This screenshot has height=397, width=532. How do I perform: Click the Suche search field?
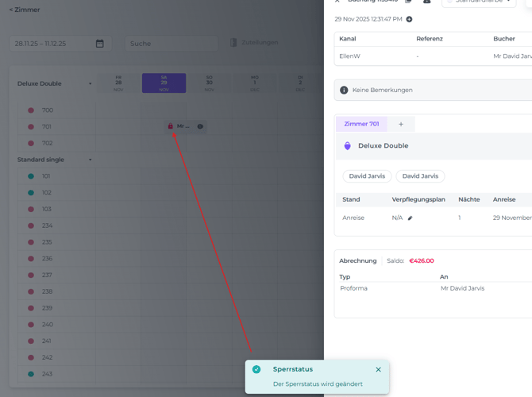click(x=171, y=44)
